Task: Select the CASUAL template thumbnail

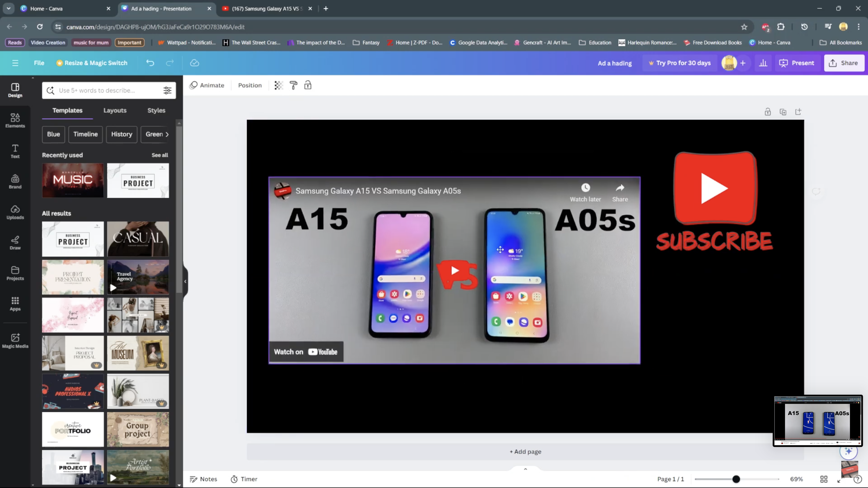Action: 138,239
